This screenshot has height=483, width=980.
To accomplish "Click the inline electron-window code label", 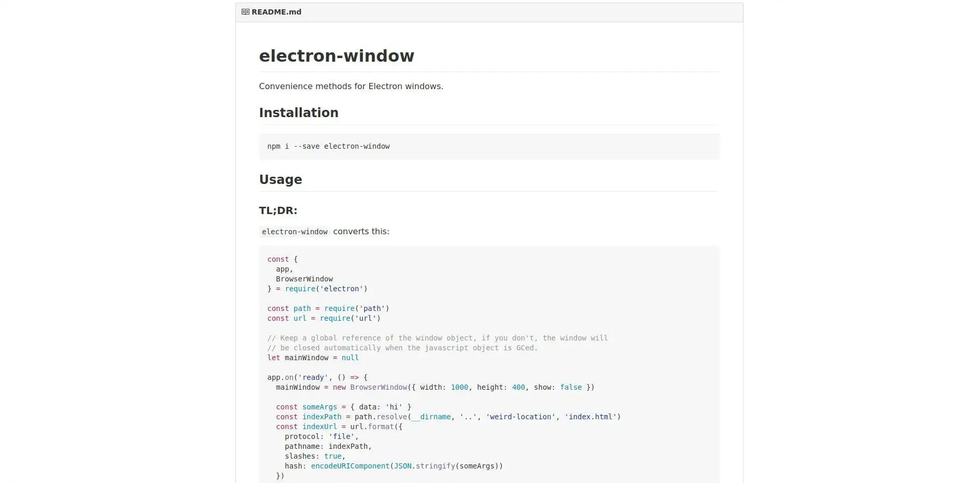I will click(295, 232).
